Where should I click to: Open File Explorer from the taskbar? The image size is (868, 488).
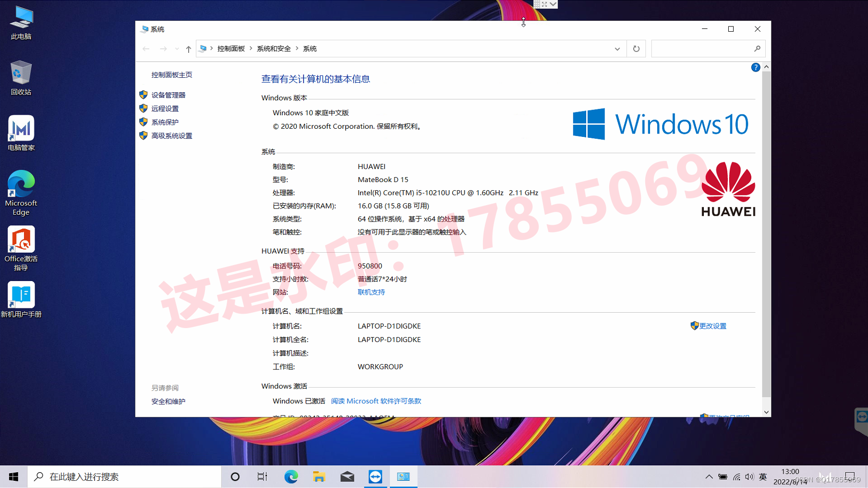pyautogui.click(x=319, y=476)
